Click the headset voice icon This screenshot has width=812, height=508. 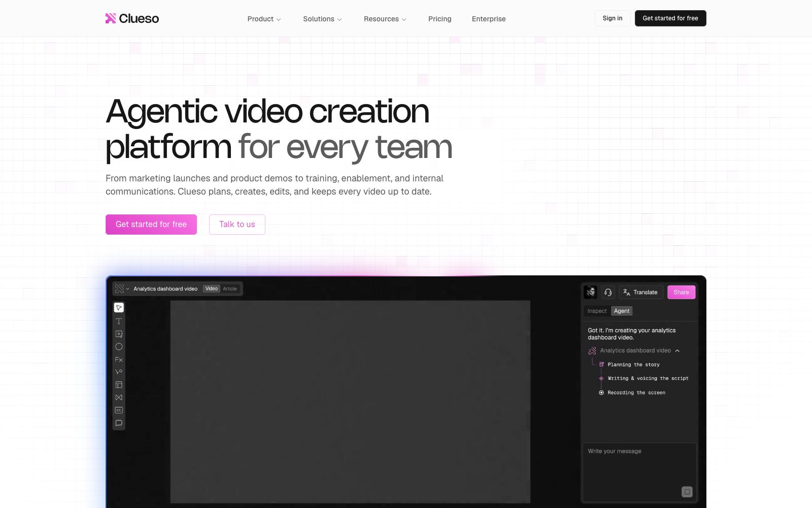[x=608, y=292]
